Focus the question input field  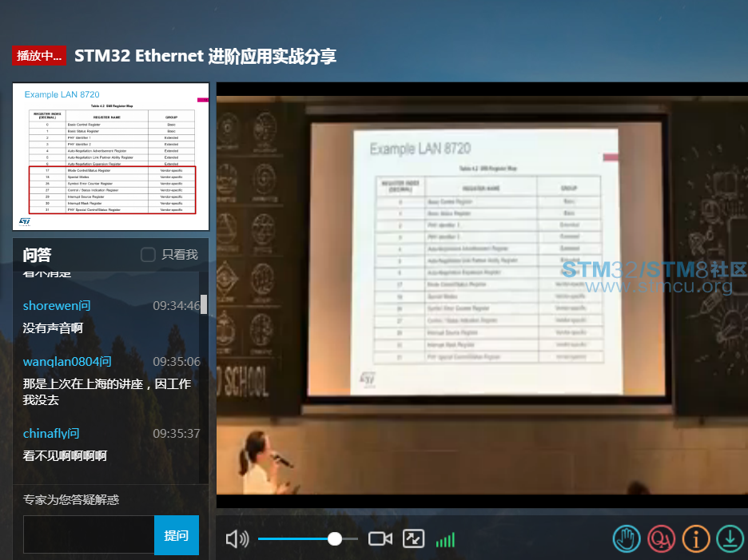89,534
